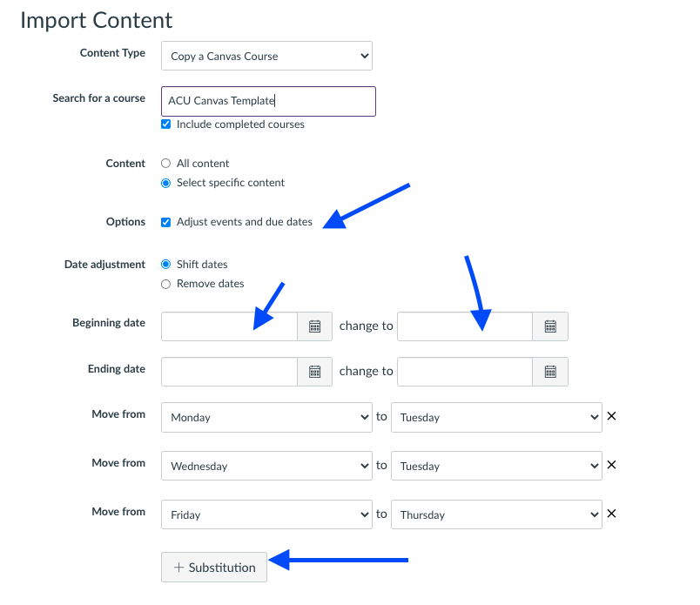Focus the original Beginning date input
The image size is (700, 605).
(x=230, y=326)
